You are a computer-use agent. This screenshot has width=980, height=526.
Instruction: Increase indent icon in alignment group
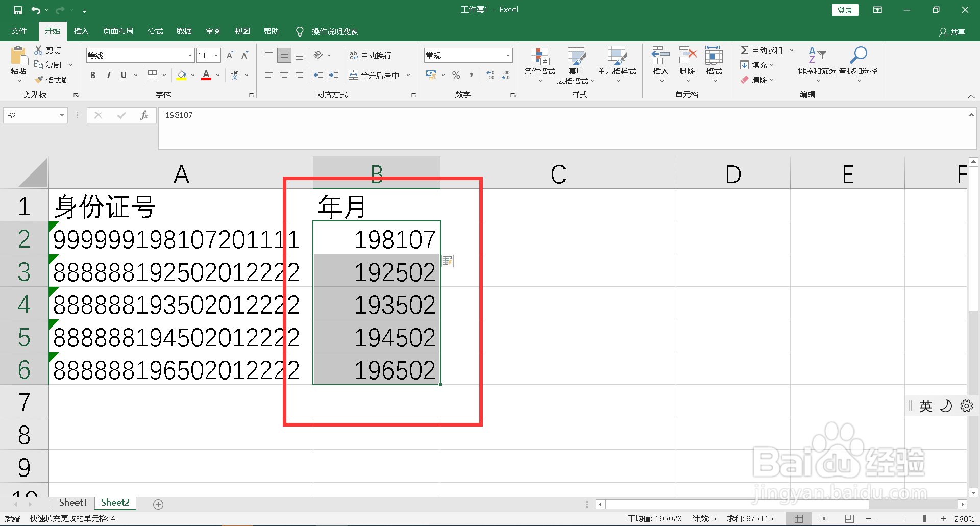coord(334,75)
